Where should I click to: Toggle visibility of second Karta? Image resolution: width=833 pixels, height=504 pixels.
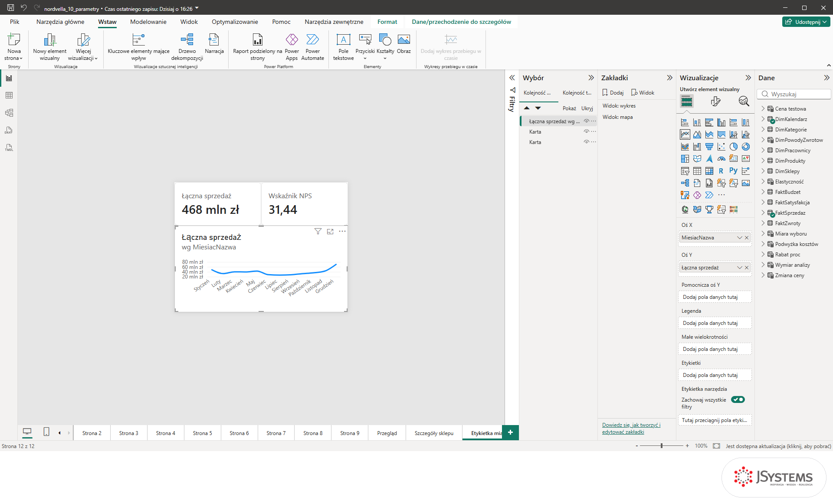point(586,142)
